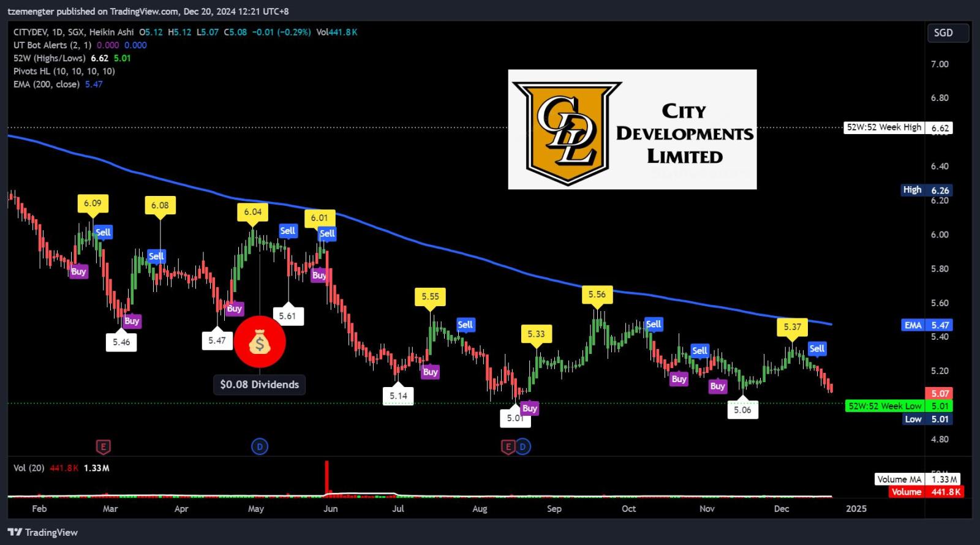
Task: Click the 7.00 value on the price scale
Action: 940,64
